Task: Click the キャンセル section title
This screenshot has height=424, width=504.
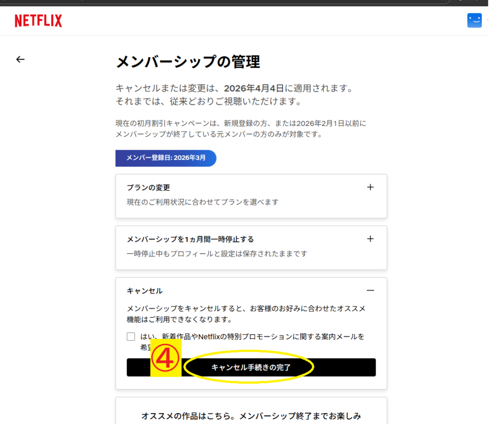Action: click(145, 291)
